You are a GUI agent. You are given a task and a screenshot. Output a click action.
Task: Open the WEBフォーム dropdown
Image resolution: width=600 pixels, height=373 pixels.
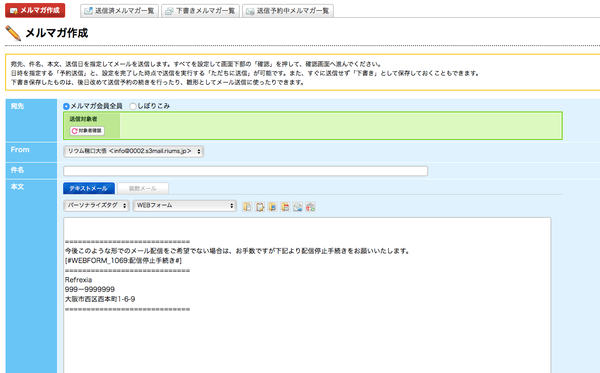[185, 205]
